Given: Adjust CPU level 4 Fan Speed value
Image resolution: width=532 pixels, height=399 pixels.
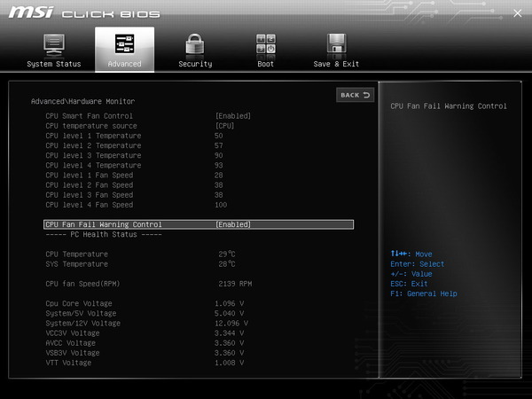Looking at the screenshot, I should [222, 205].
